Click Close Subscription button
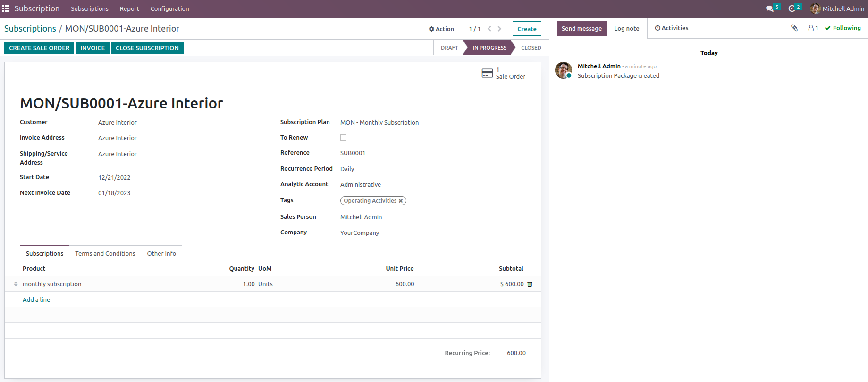Screen dimensions: 868x382 147,48
